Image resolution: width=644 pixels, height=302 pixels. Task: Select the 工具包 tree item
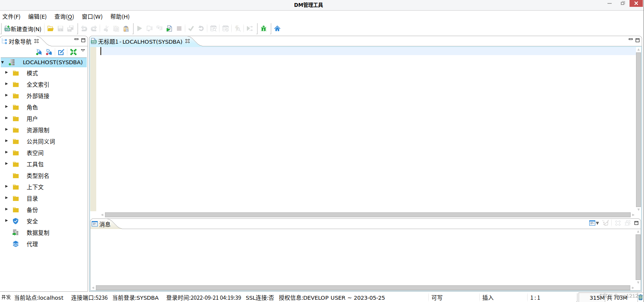[x=35, y=164]
